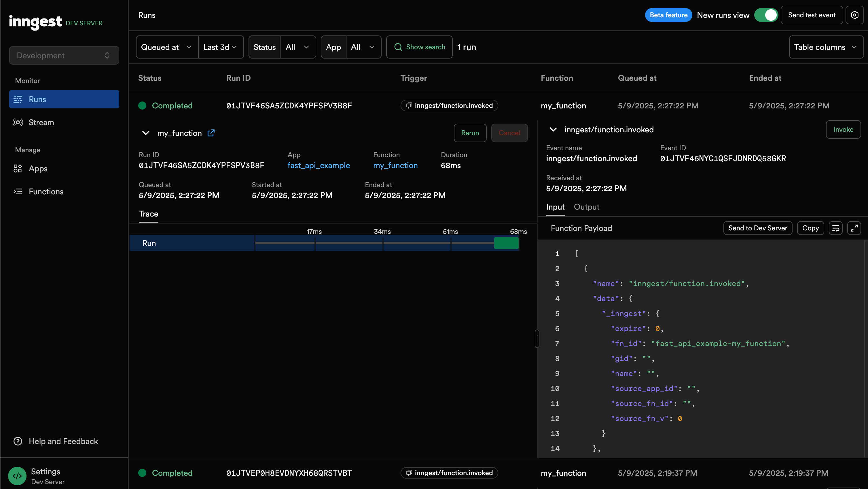Collapse the inngest/function.invoked event section
Image resolution: width=868 pixels, height=489 pixels.
pos(553,129)
